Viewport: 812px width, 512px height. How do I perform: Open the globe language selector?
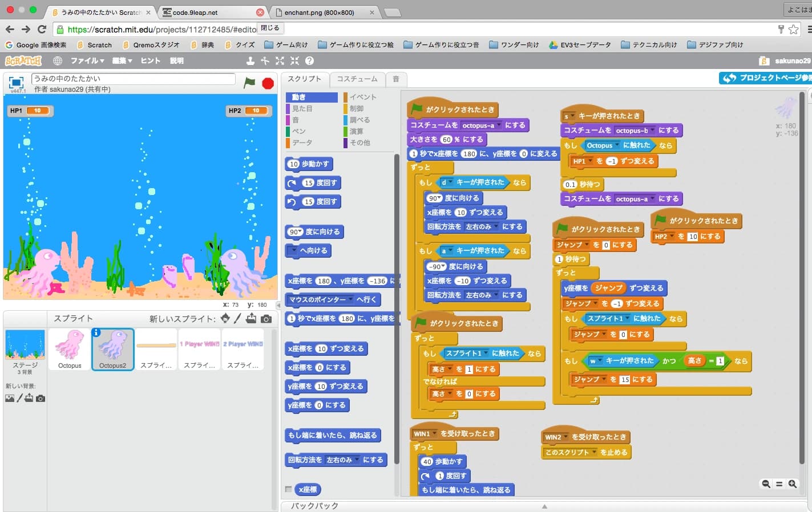pos(58,60)
